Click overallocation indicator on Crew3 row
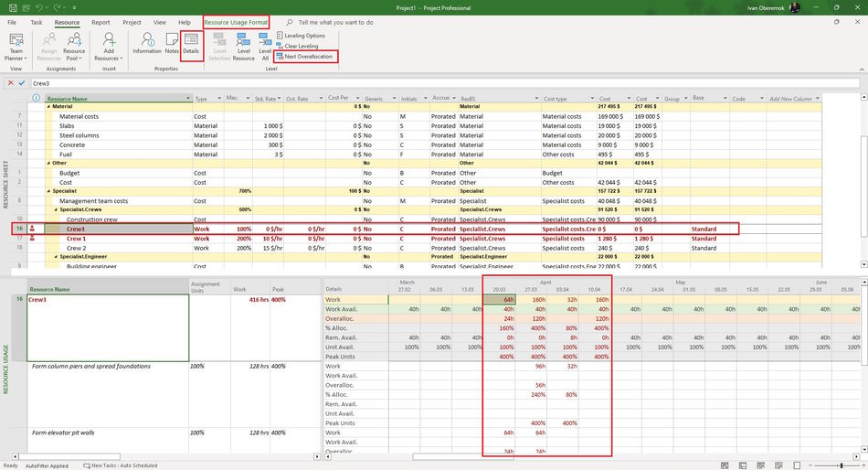 (x=32, y=229)
